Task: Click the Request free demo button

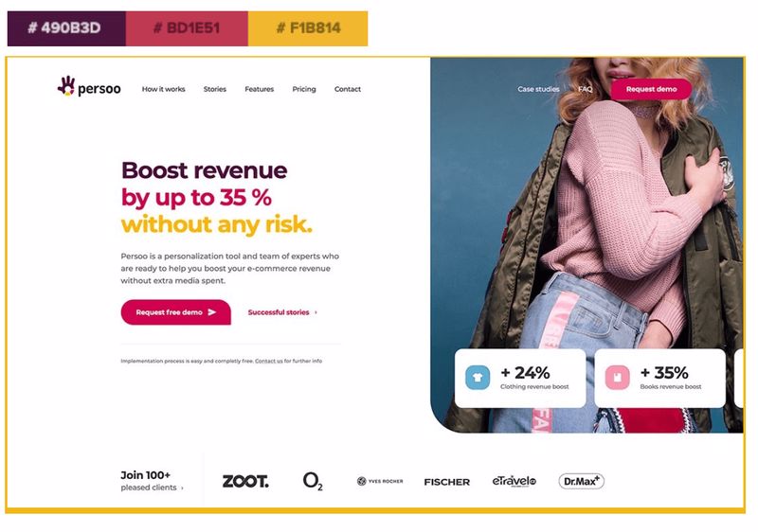Action: [x=176, y=312]
